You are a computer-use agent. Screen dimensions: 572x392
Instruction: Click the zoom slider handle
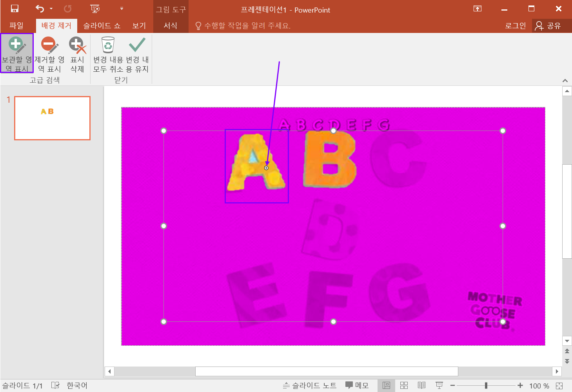(x=486, y=386)
